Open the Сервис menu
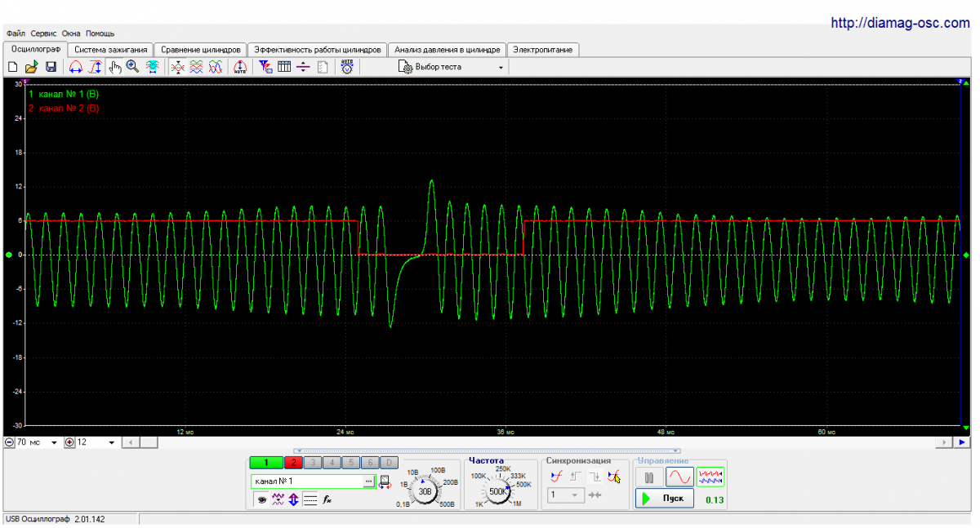The image size is (980, 528). pyautogui.click(x=43, y=33)
